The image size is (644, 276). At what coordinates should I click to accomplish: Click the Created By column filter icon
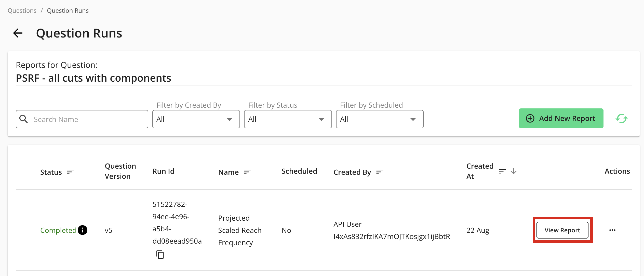coord(380,172)
